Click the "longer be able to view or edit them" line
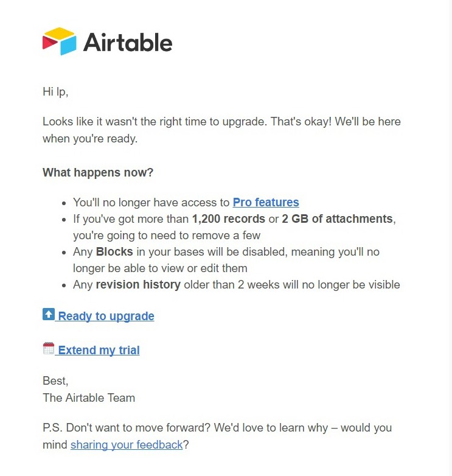 [x=160, y=268]
